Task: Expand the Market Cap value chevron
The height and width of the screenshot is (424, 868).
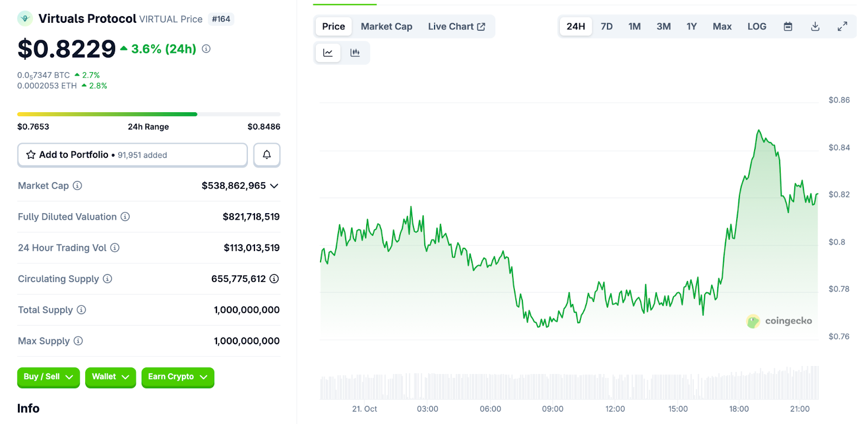Action: point(274,186)
